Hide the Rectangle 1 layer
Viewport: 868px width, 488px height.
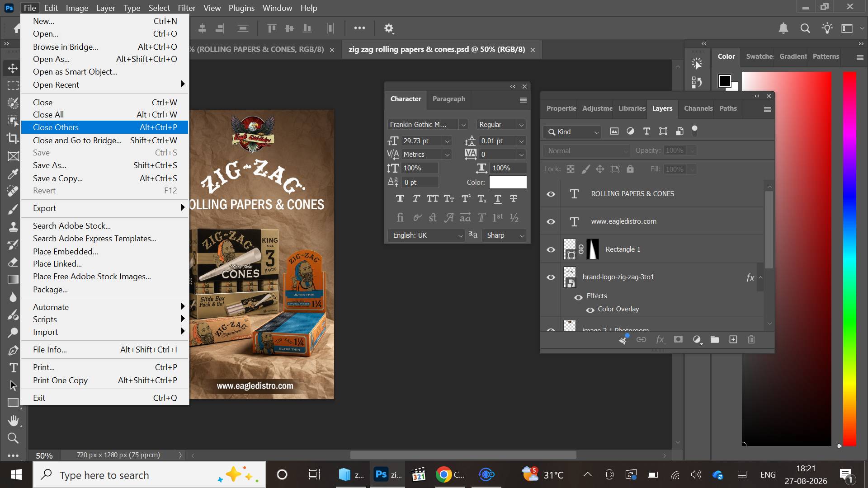[x=551, y=249]
